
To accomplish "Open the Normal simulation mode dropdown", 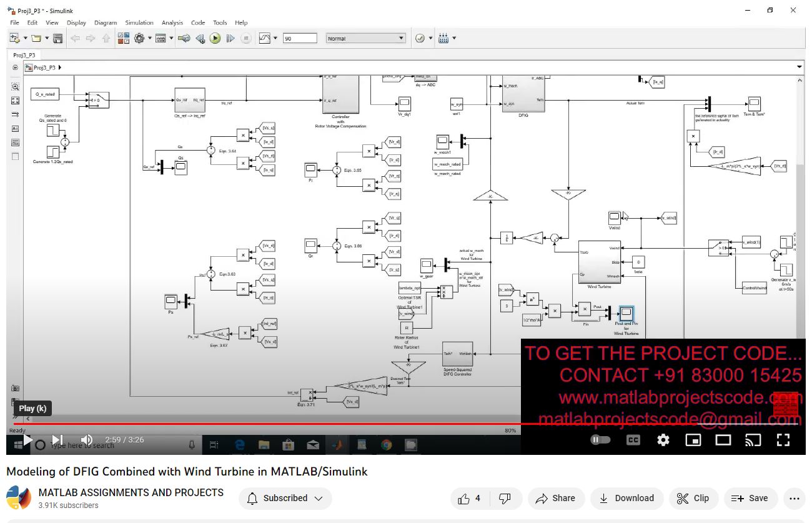I will [x=366, y=39].
